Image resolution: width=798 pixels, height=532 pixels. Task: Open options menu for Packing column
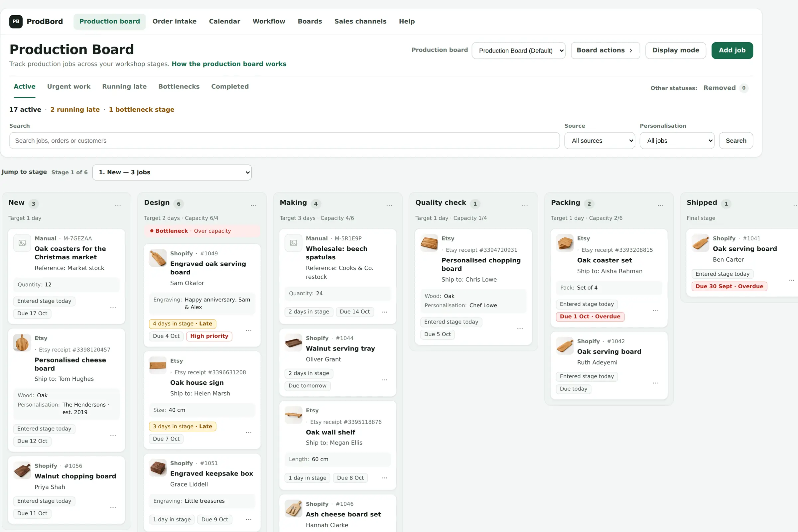point(661,205)
